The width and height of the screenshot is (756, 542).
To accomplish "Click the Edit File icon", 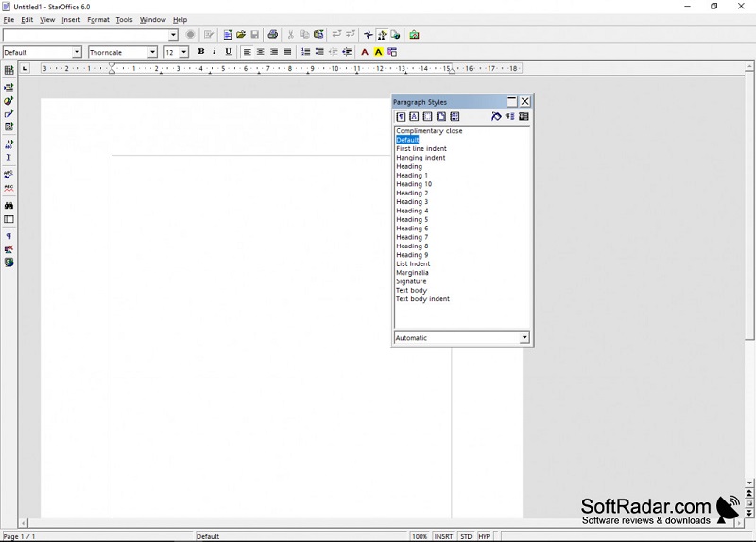I will 209,35.
